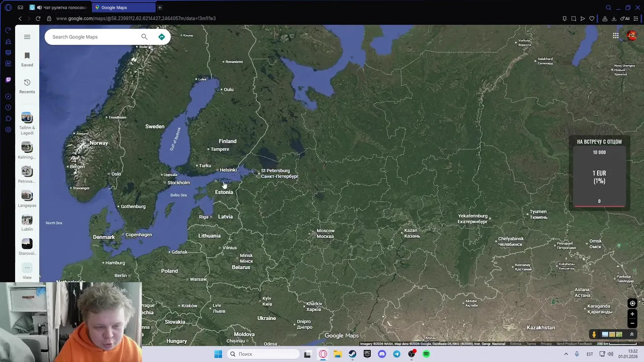Open recent item Lublin

coord(27,223)
